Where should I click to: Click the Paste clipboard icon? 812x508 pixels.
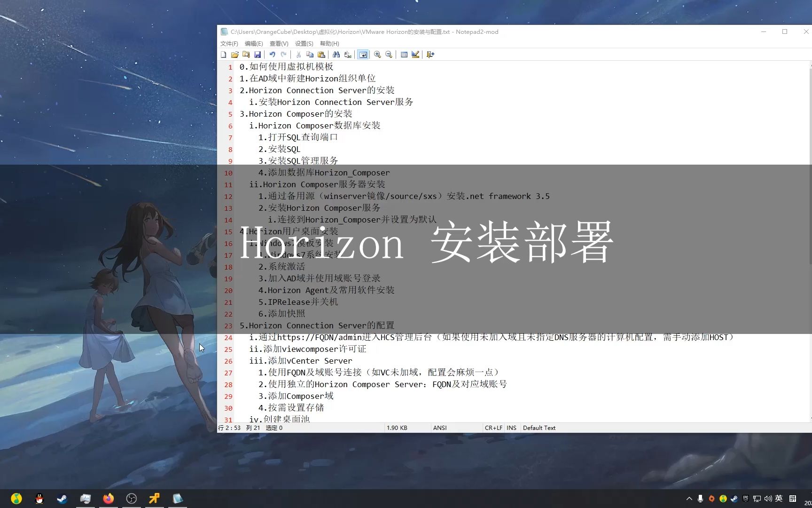(321, 55)
